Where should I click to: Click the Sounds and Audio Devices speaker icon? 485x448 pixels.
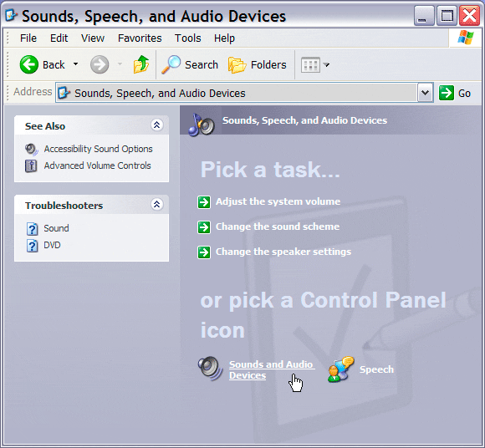pyautogui.click(x=211, y=369)
